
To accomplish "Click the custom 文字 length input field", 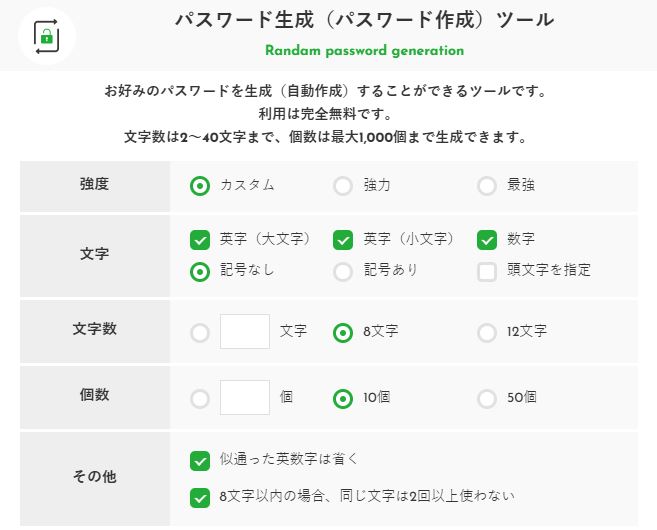I will tap(245, 332).
